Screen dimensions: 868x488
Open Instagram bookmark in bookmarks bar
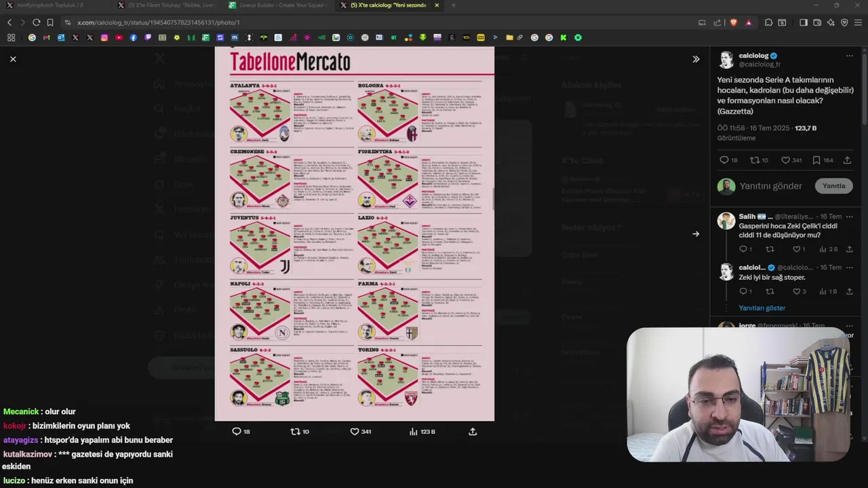104,37
